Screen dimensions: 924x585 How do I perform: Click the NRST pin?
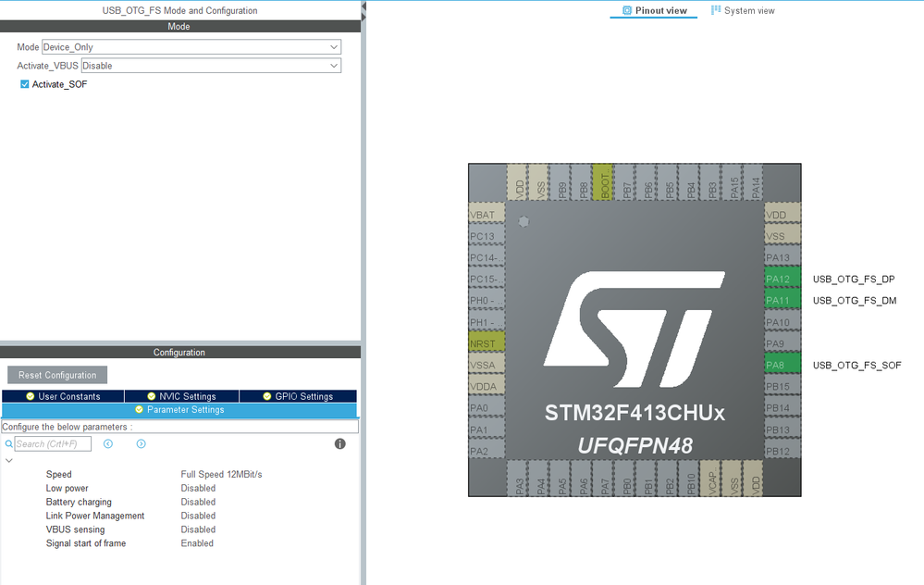coord(487,343)
